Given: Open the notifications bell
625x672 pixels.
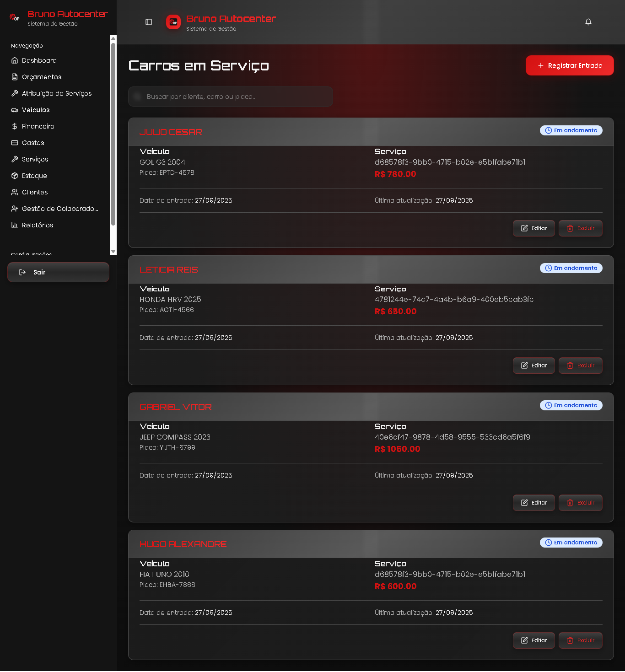Looking at the screenshot, I should click(588, 22).
